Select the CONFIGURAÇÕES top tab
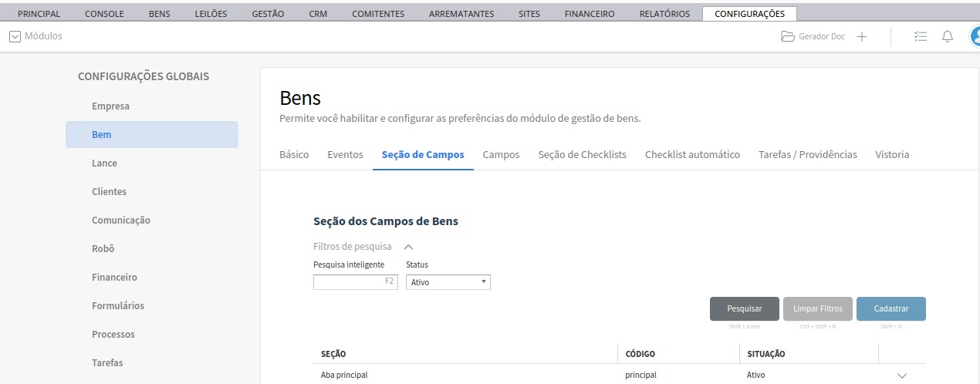Image resolution: width=980 pixels, height=384 pixels. [x=749, y=14]
